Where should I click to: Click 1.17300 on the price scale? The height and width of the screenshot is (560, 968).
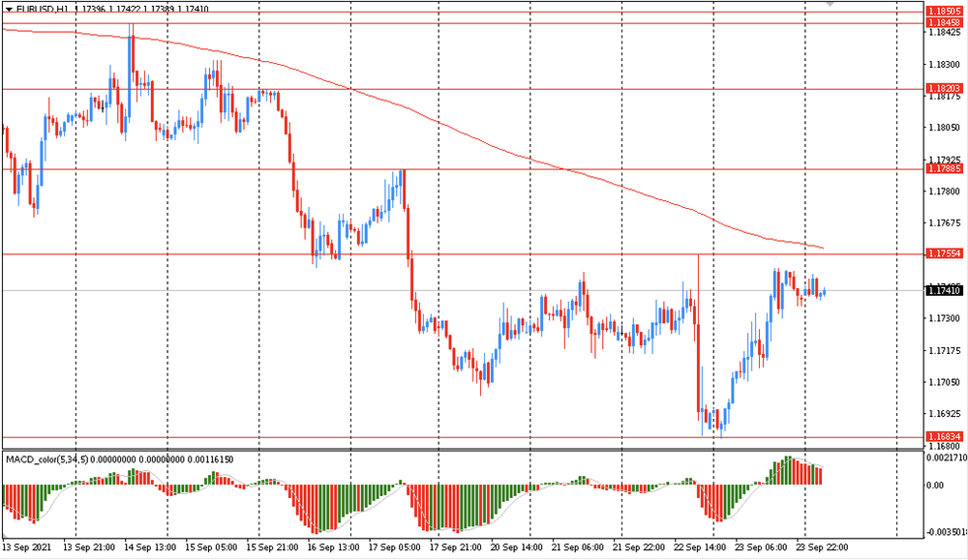(x=945, y=318)
